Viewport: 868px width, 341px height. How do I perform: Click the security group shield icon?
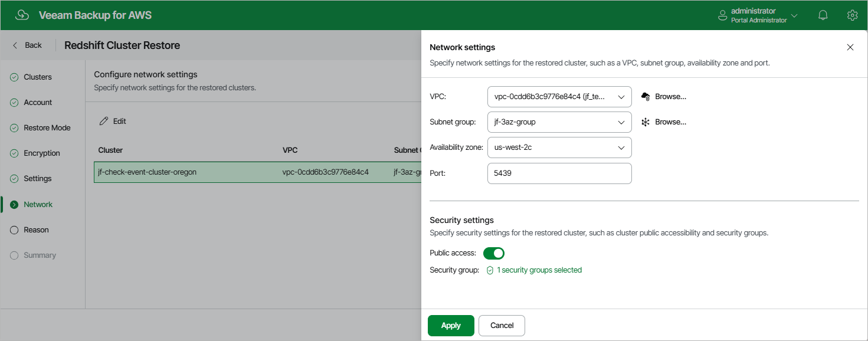(490, 270)
